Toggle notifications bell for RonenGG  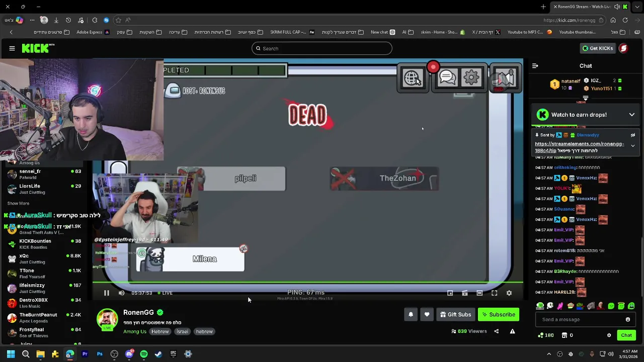tap(411, 315)
